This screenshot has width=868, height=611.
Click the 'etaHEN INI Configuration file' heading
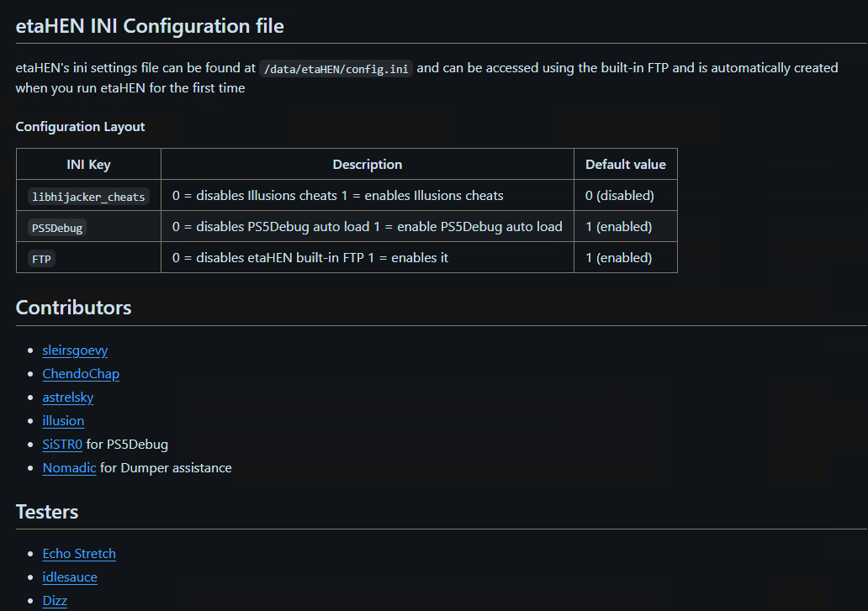(x=150, y=26)
